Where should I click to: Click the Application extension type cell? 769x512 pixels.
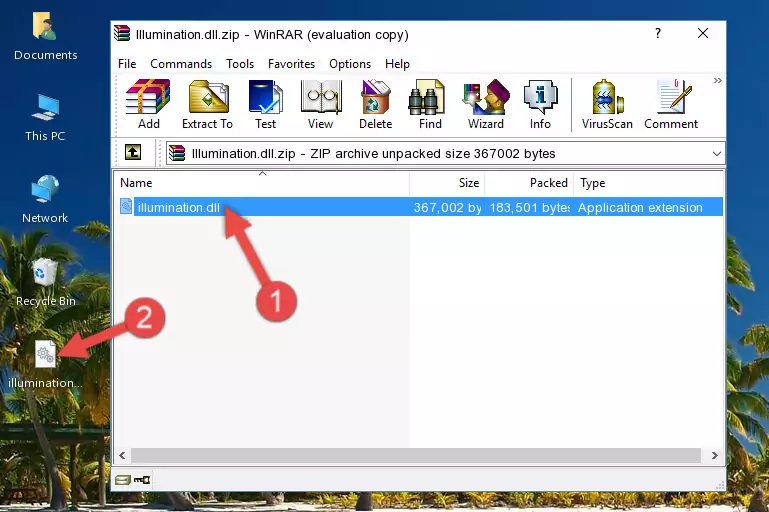640,207
